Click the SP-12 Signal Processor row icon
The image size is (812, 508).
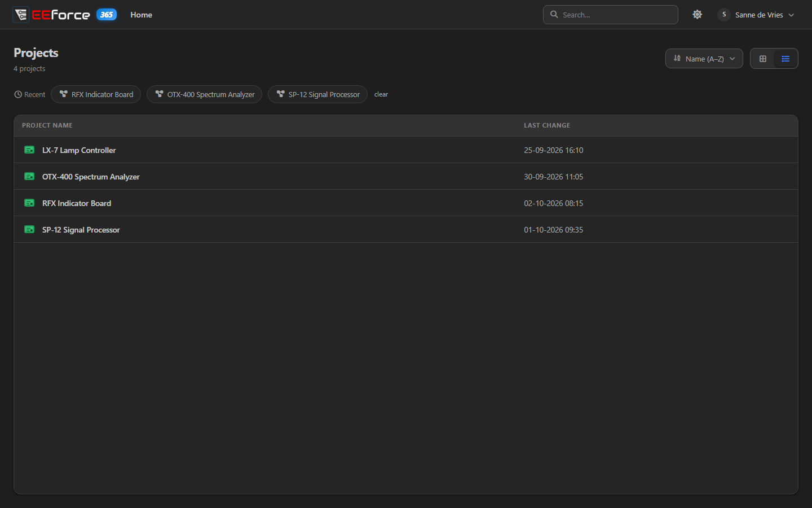(29, 229)
